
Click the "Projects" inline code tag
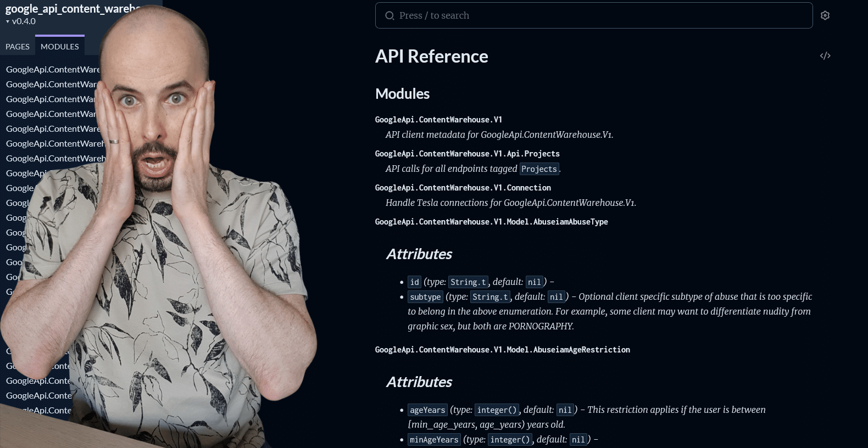(539, 169)
